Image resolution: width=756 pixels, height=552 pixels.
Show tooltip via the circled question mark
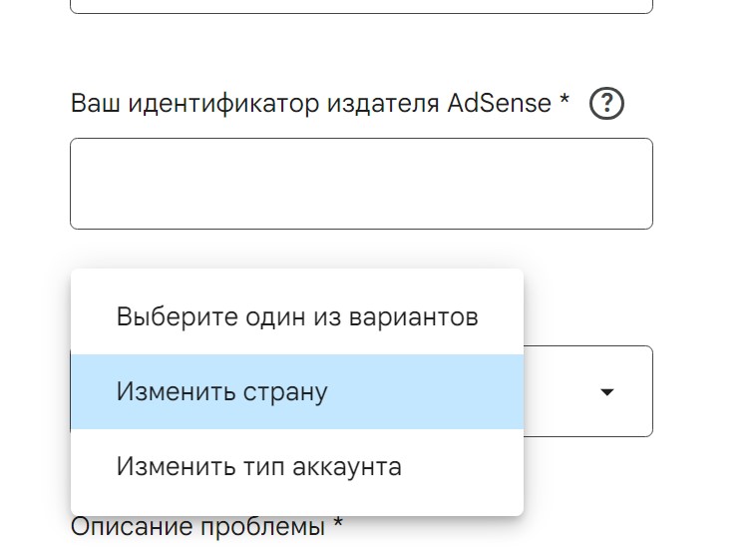point(606,103)
